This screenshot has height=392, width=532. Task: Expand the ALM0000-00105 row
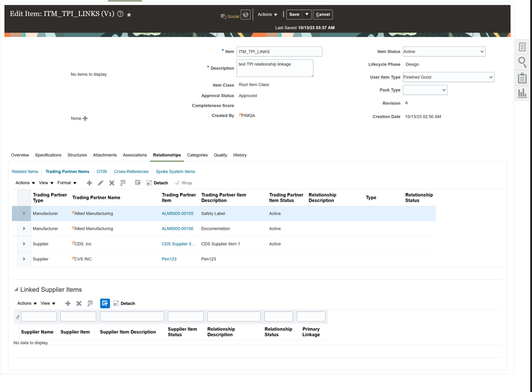pos(24,214)
